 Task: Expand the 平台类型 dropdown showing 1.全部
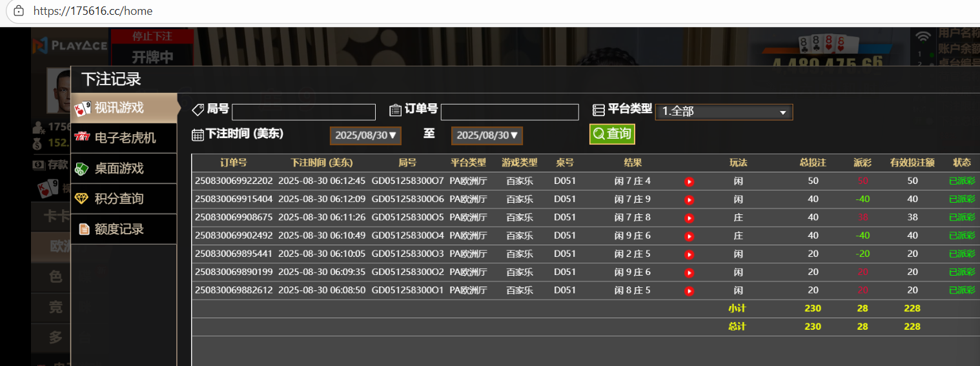(724, 112)
